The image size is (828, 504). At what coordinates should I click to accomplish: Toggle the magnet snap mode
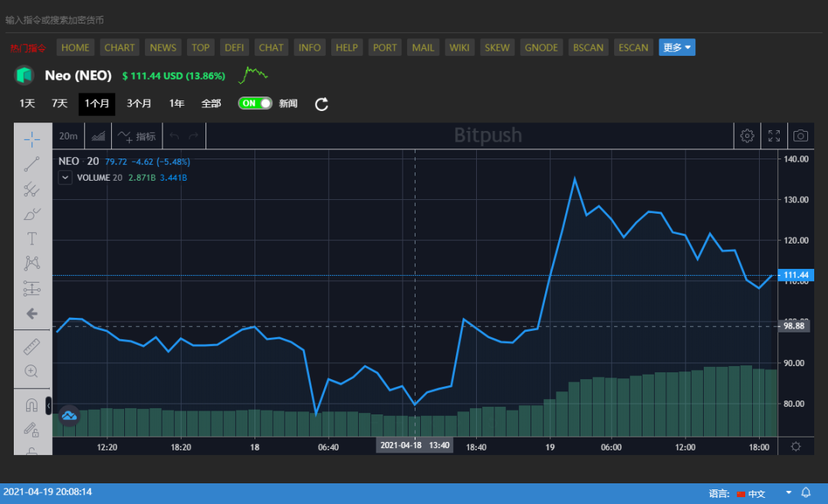click(31, 404)
